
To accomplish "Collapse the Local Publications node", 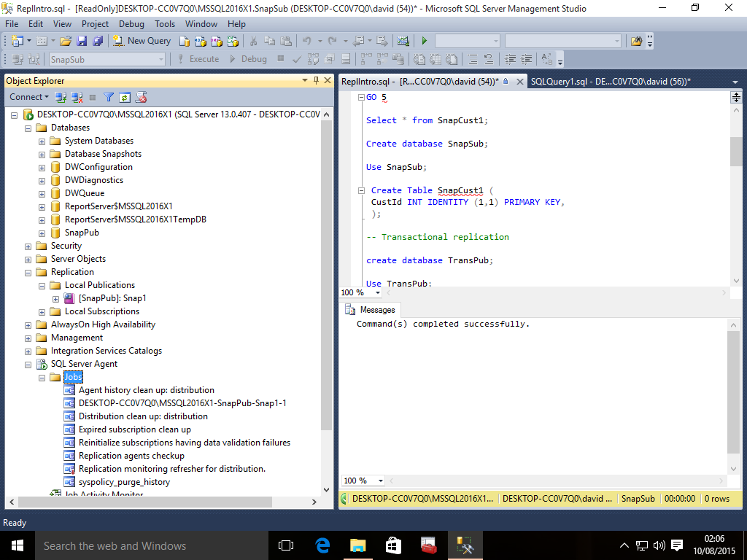I will [42, 285].
